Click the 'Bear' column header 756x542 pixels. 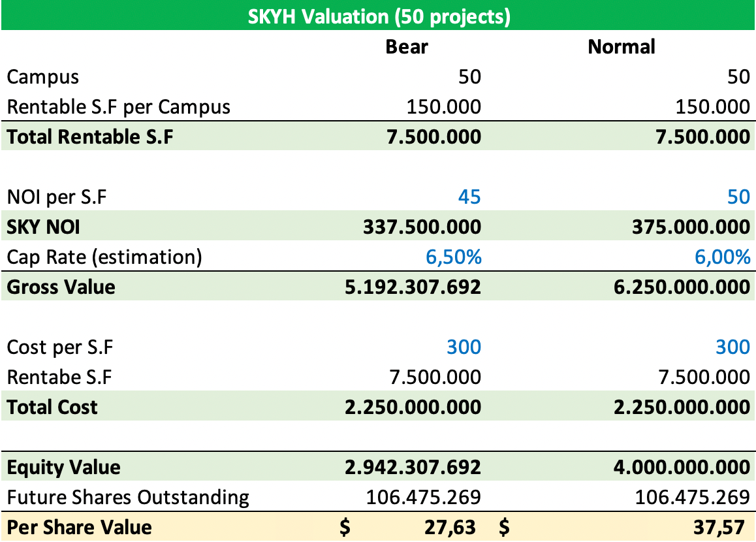(x=407, y=47)
